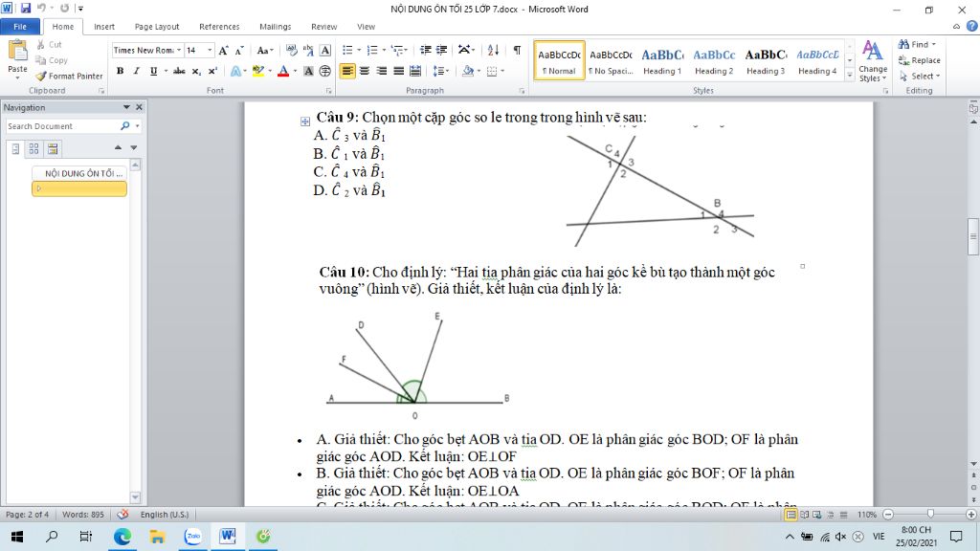Screen dimensions: 980x551
Task: Click Change Styles button
Action: tap(873, 60)
